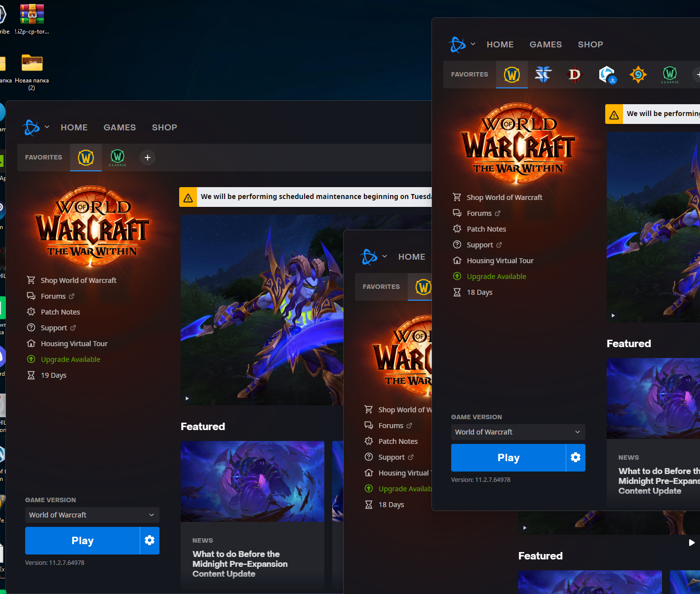Click Upgrade Available in the middle window

(398, 489)
